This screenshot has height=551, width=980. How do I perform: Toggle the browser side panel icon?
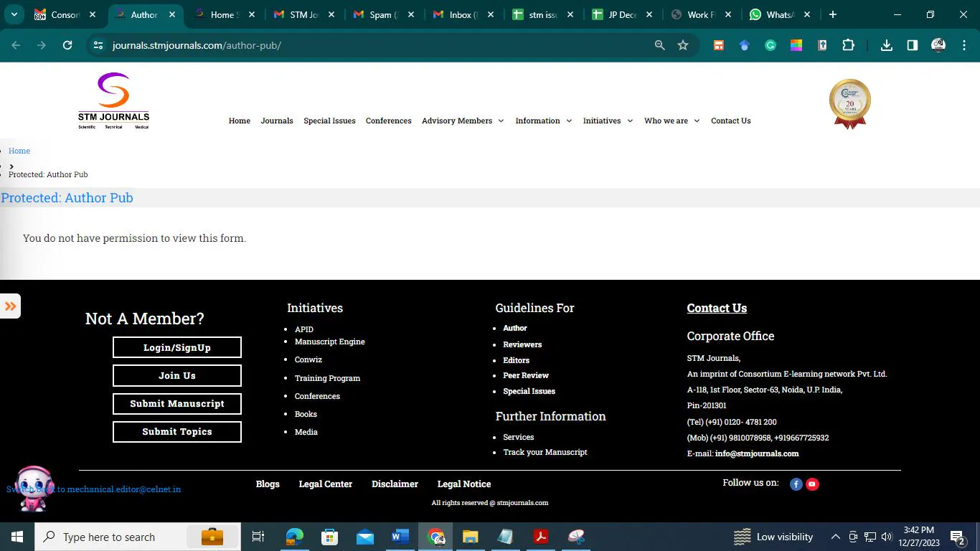point(912,45)
